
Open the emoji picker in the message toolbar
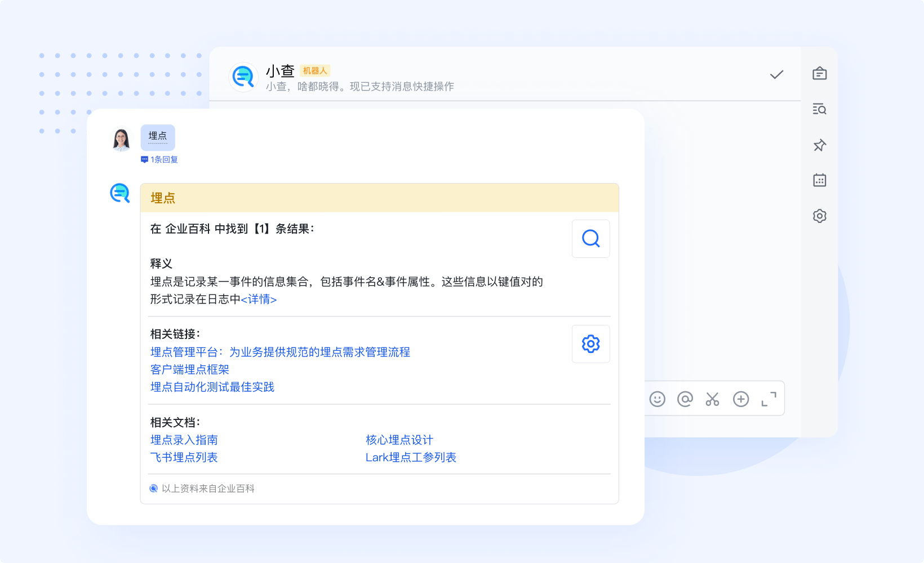[657, 399]
